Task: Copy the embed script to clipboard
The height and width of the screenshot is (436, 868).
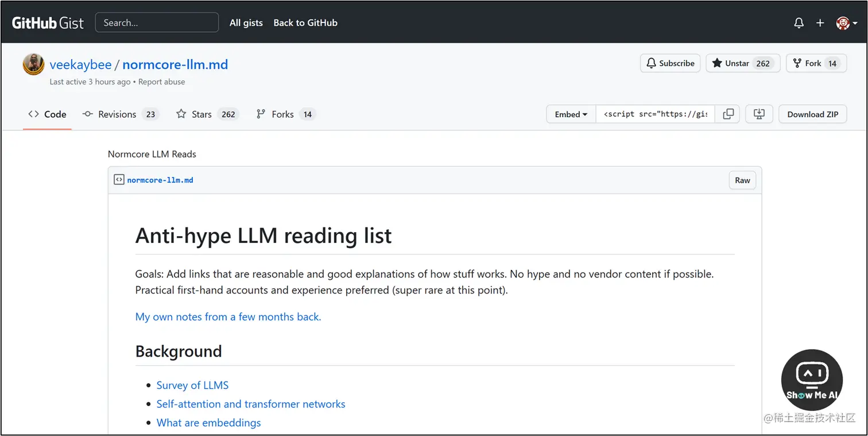Action: click(728, 114)
